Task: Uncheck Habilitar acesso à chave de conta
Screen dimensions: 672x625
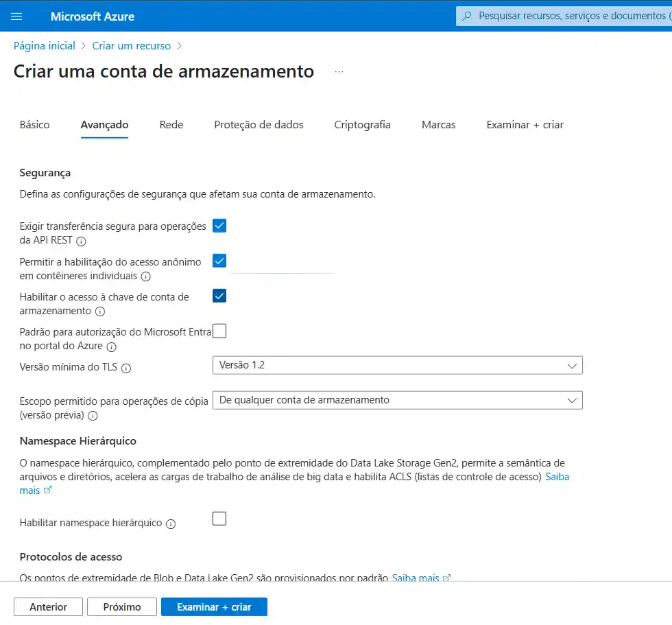Action: click(x=219, y=296)
